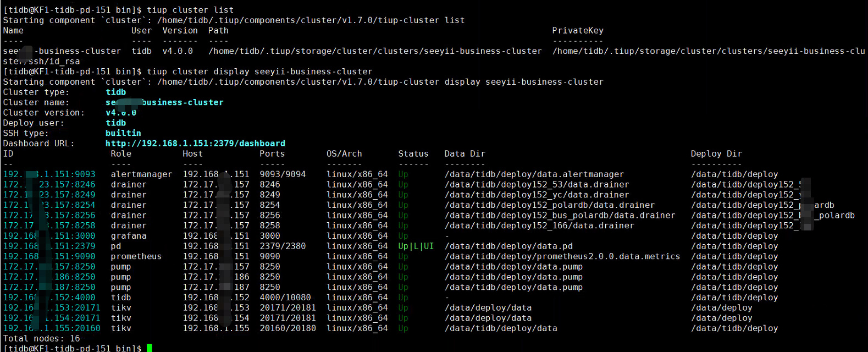
Task: Click the green terminal cursor at the prompt
Action: [149, 348]
